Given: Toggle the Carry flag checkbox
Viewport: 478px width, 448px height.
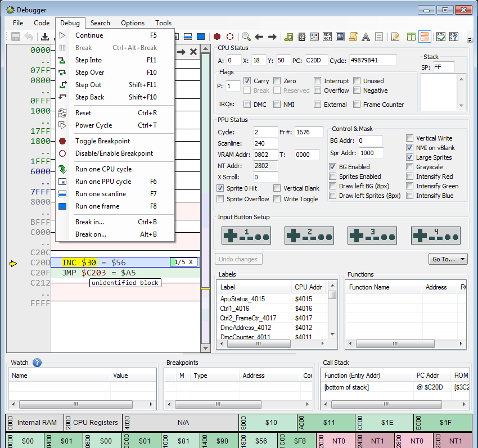Looking at the screenshot, I should click(x=247, y=81).
